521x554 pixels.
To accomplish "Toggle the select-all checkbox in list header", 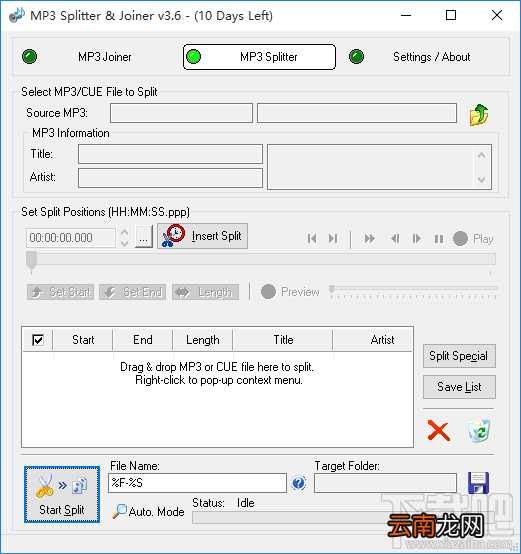I will (x=38, y=340).
